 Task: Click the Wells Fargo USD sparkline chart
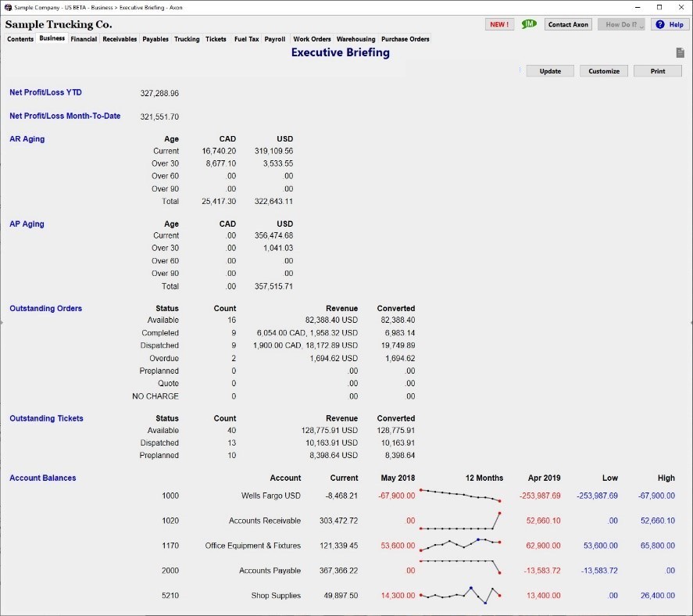tap(460, 496)
